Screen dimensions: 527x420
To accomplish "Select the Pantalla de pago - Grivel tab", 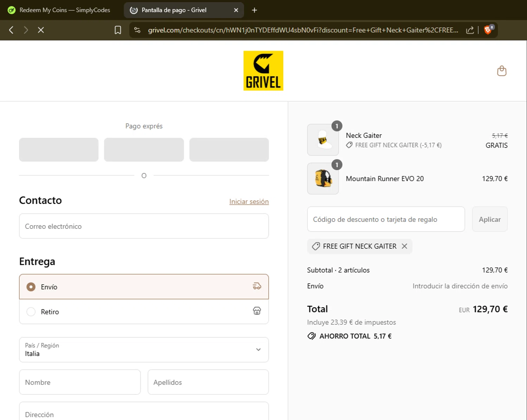I will pos(184,10).
